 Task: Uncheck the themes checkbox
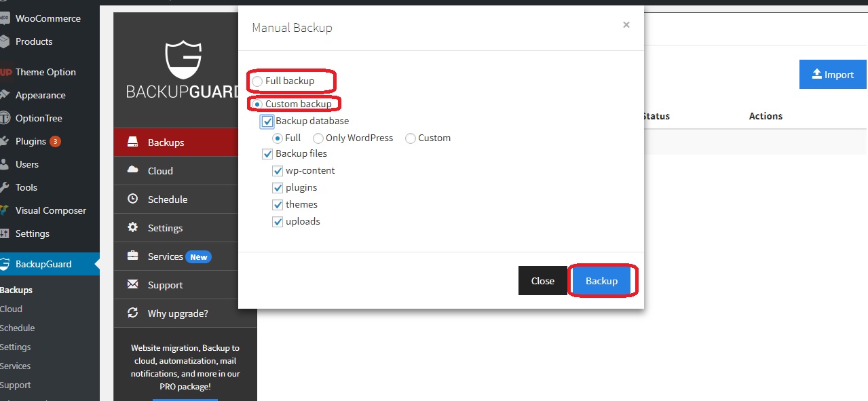click(278, 205)
